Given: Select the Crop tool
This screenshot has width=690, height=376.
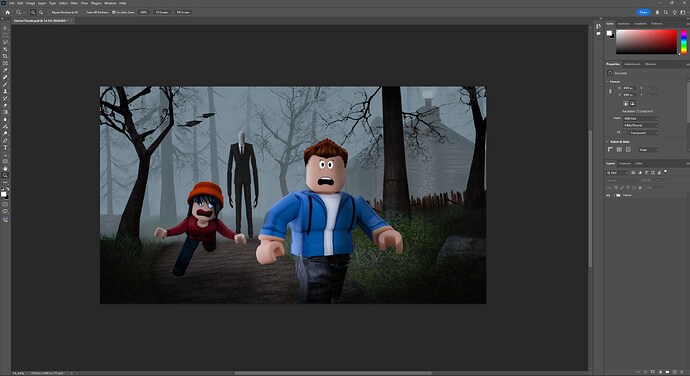Looking at the screenshot, I should [5, 56].
